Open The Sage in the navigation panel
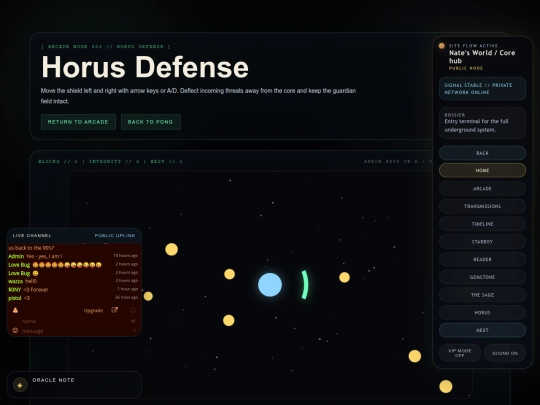 [x=482, y=295]
